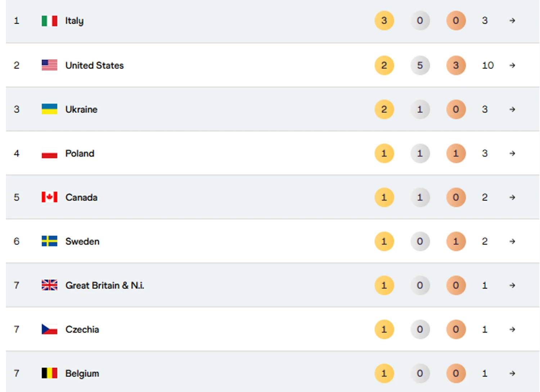Click the Great Britain flag icon
Screen dimensions: 540x392
(49, 285)
